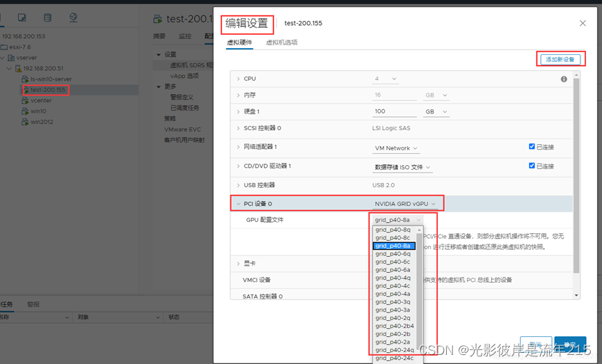Click the vcenter VM icon in tree
This screenshot has width=602, height=364.
[x=25, y=101]
